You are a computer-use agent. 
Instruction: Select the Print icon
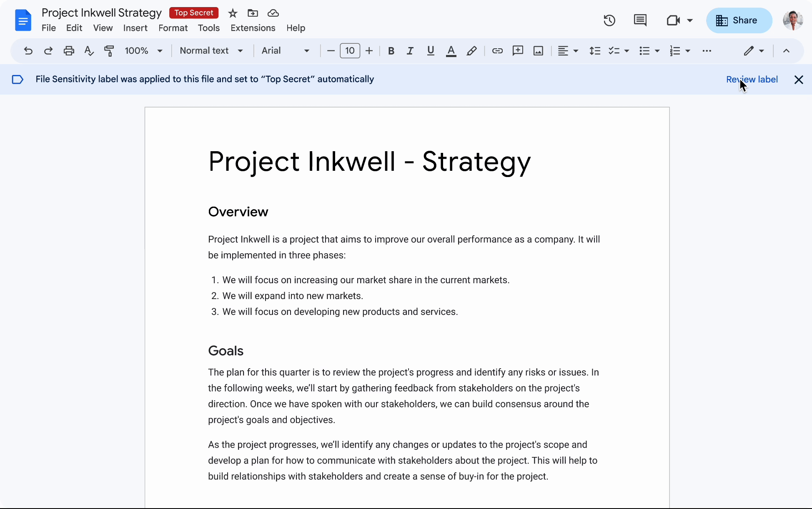(x=68, y=51)
